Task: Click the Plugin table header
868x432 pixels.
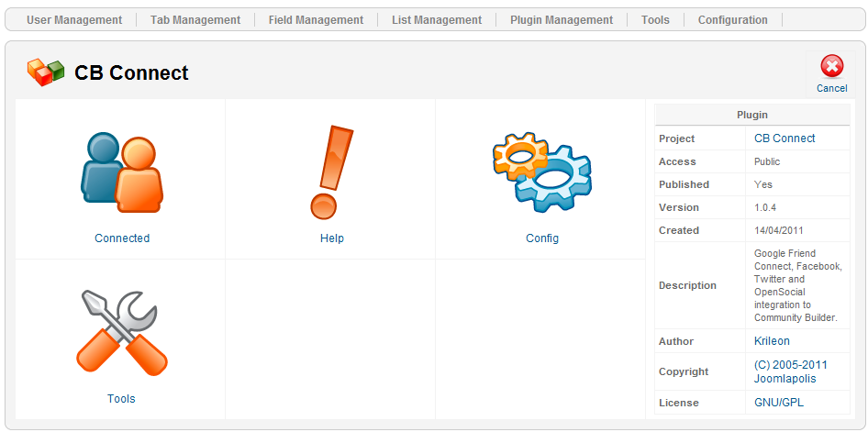Action: [x=752, y=115]
